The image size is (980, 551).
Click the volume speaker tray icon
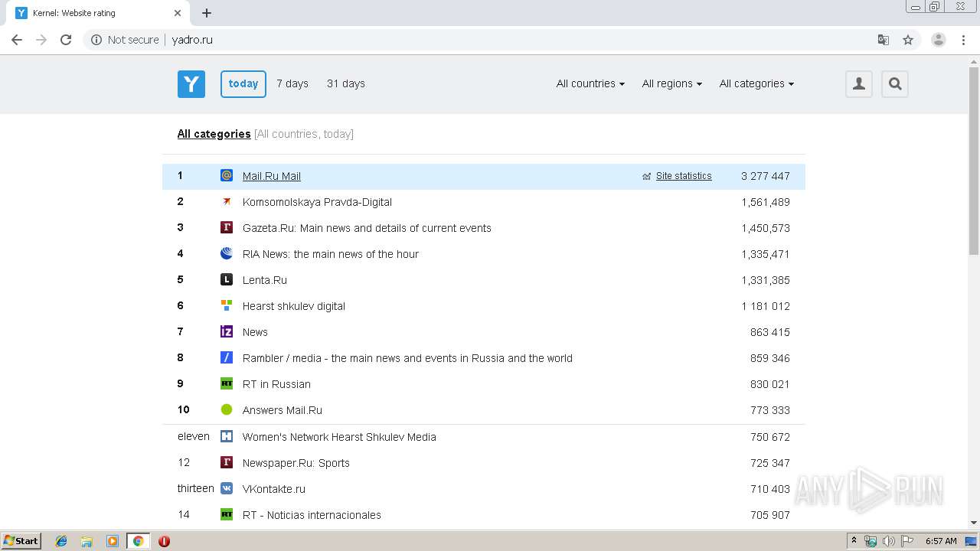pyautogui.click(x=889, y=541)
